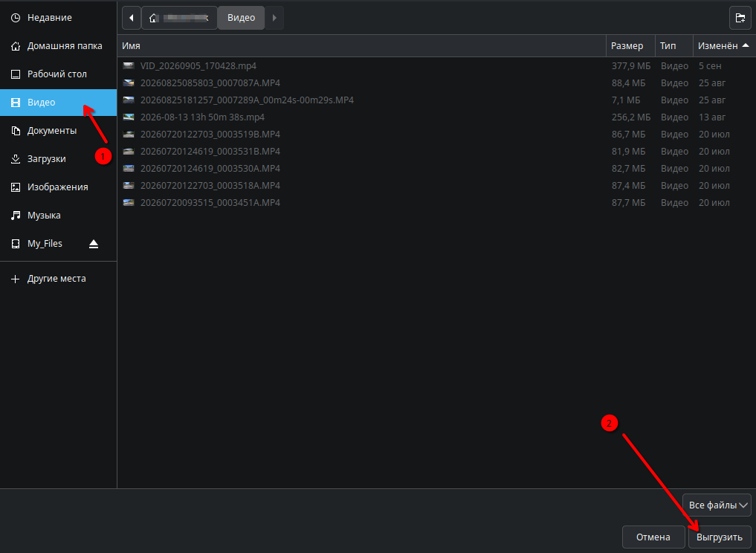The height and width of the screenshot is (553, 756).
Task: Click the home folder path button
Action: [179, 18]
